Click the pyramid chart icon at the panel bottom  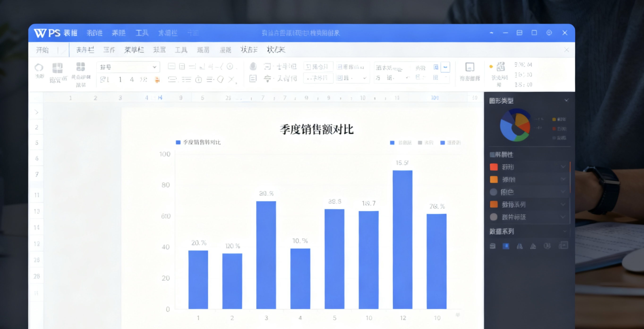(533, 246)
